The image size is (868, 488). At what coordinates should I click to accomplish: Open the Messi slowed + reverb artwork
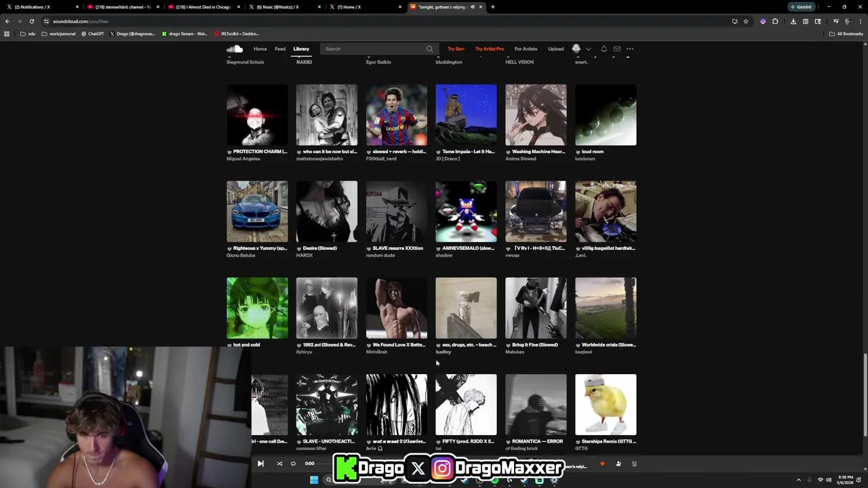tap(397, 115)
